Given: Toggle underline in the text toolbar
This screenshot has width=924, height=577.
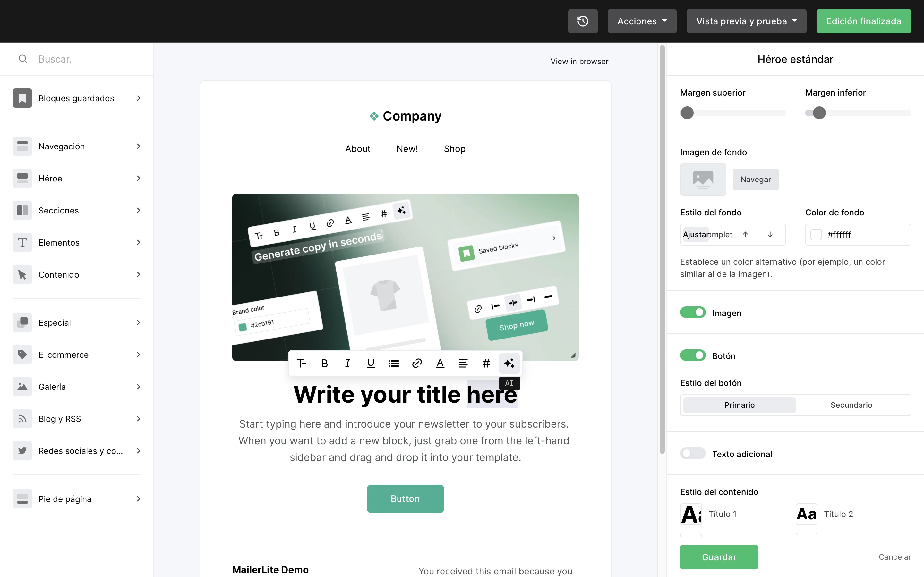Looking at the screenshot, I should (x=370, y=363).
